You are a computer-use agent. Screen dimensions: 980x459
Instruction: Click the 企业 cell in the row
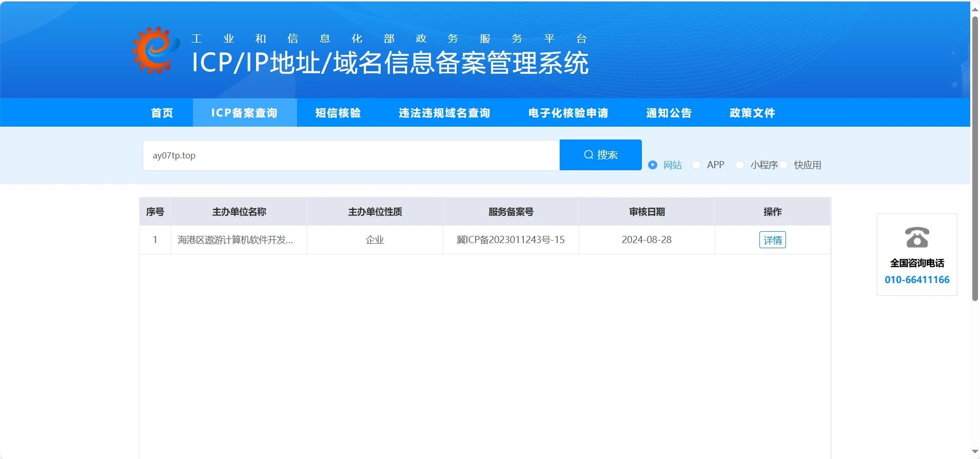coord(375,240)
